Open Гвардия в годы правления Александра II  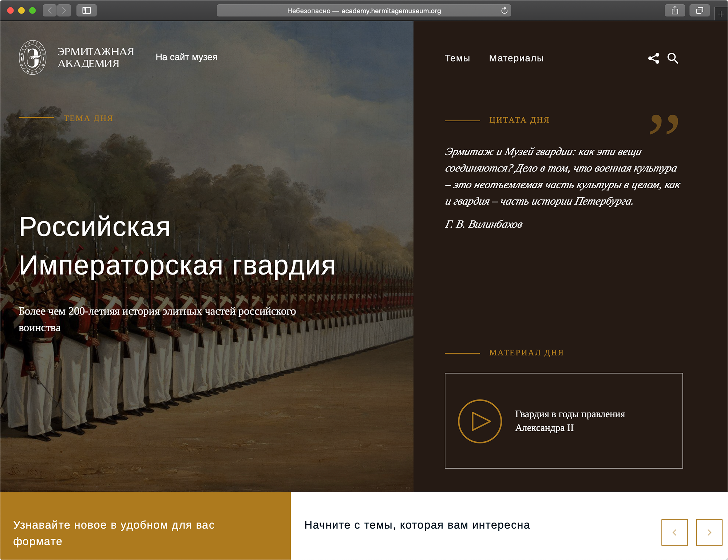click(x=570, y=421)
